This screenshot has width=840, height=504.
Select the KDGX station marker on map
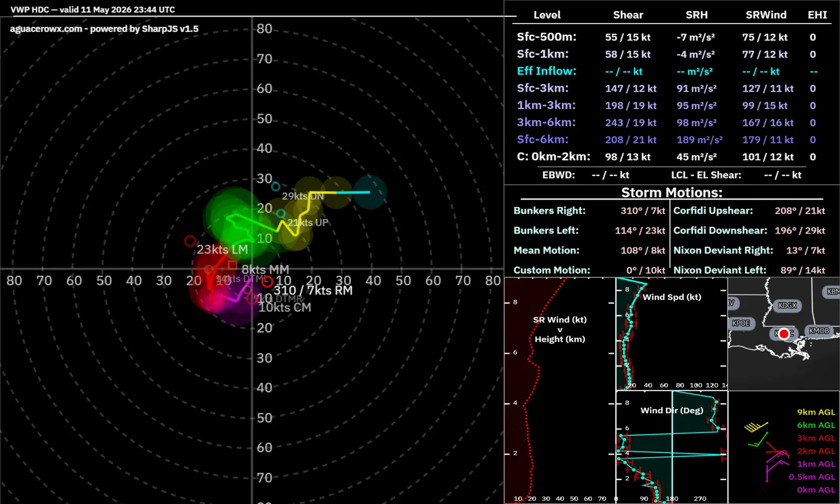point(787,305)
